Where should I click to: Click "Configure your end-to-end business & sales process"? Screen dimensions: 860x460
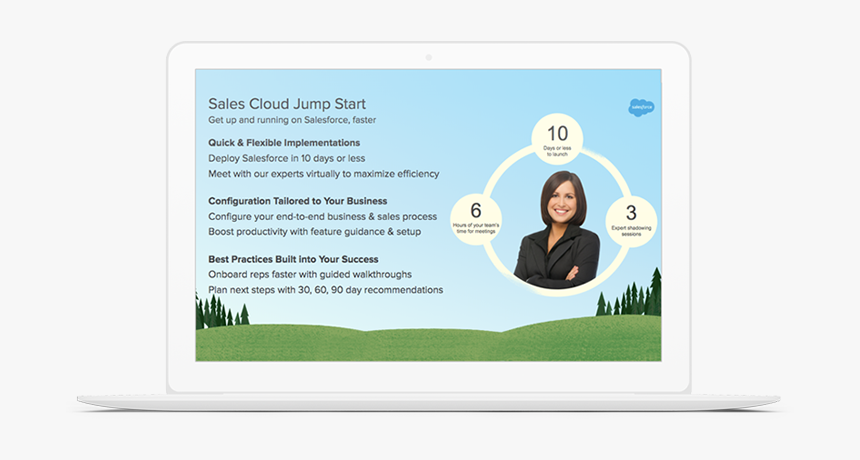322,217
